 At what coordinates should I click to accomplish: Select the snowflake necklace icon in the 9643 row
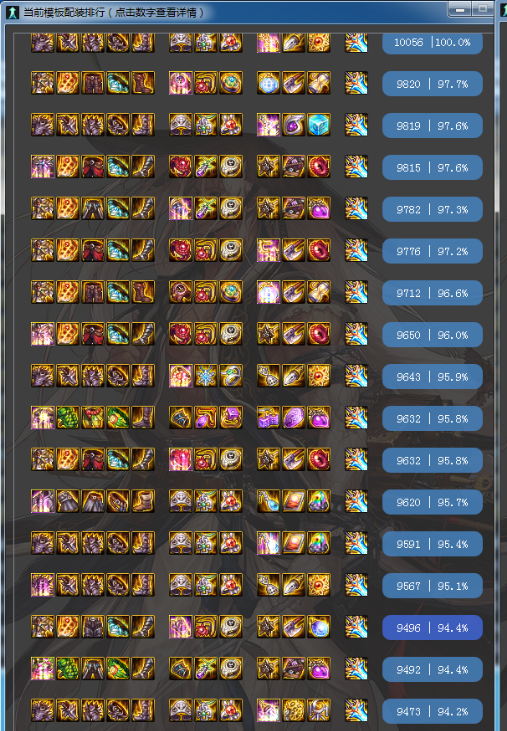click(206, 376)
